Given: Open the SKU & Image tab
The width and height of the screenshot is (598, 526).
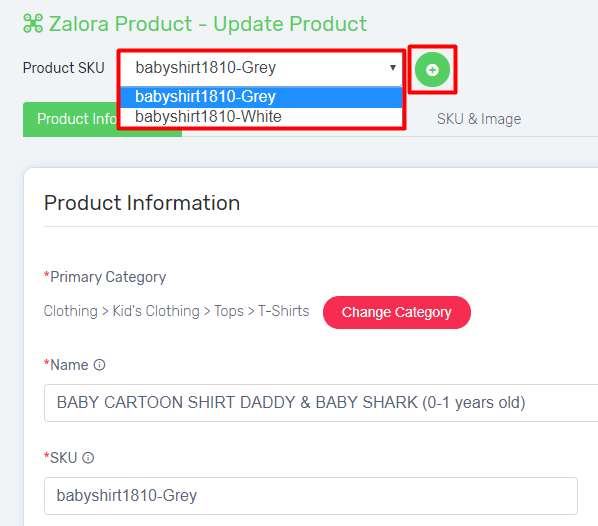Looking at the screenshot, I should pyautogui.click(x=479, y=119).
